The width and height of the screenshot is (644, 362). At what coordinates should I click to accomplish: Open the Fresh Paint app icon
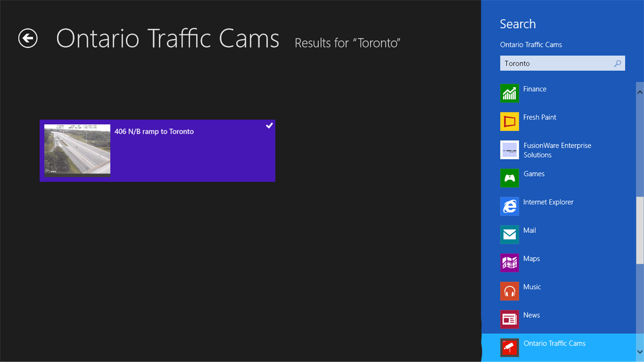pos(509,122)
